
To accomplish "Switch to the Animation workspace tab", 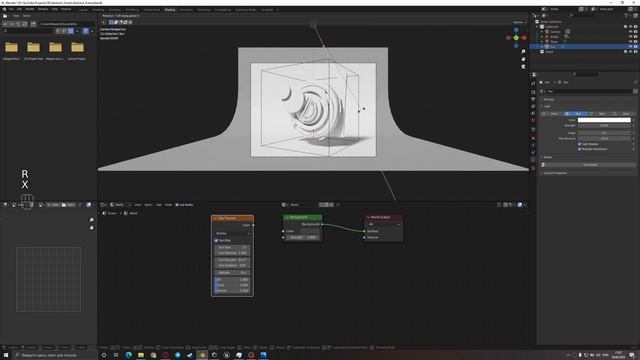I will 186,9.
